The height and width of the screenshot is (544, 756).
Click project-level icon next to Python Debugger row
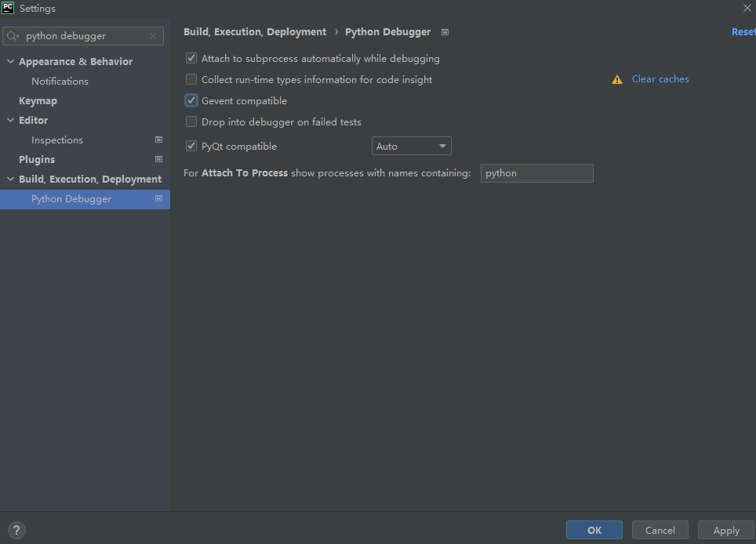158,198
